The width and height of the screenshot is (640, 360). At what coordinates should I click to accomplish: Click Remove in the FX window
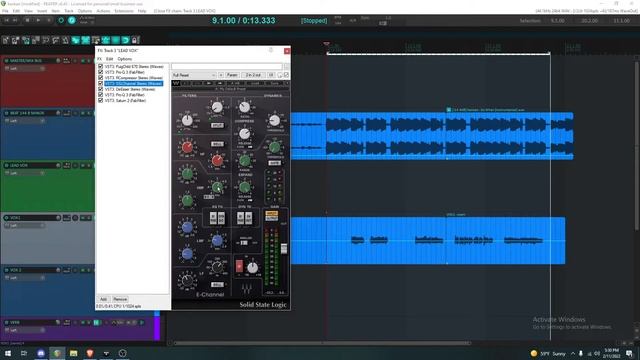120,299
